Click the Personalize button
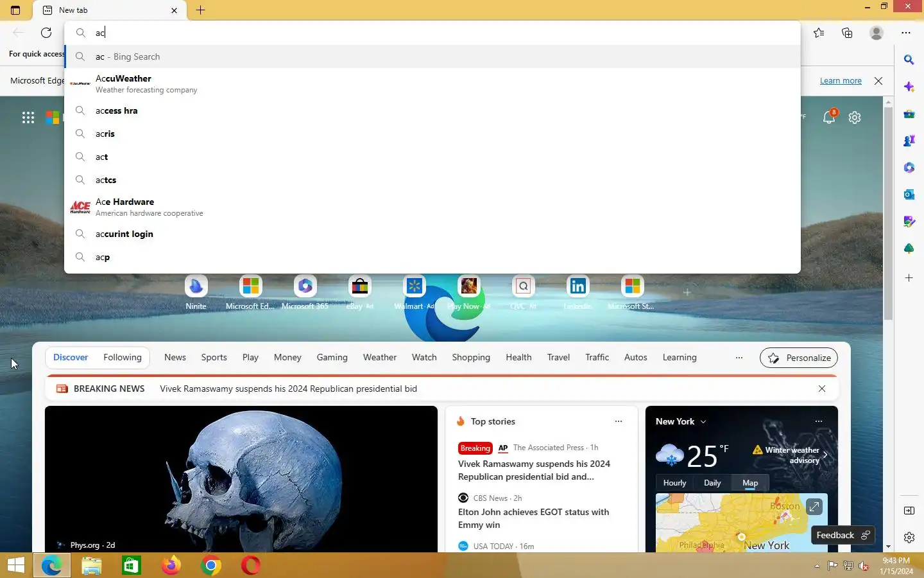 (800, 358)
